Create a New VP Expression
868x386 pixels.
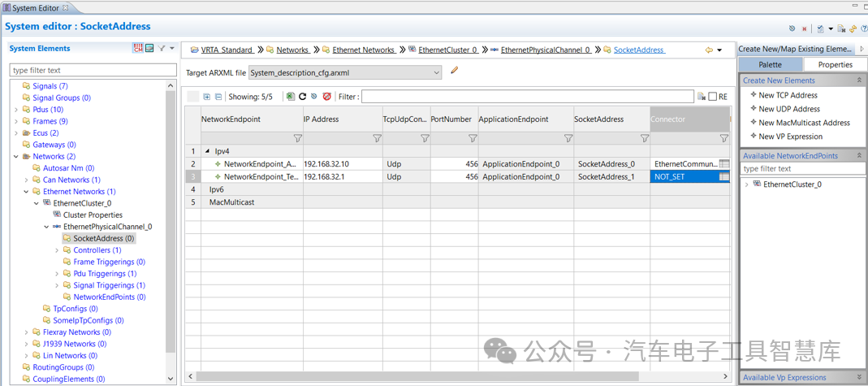tap(787, 137)
